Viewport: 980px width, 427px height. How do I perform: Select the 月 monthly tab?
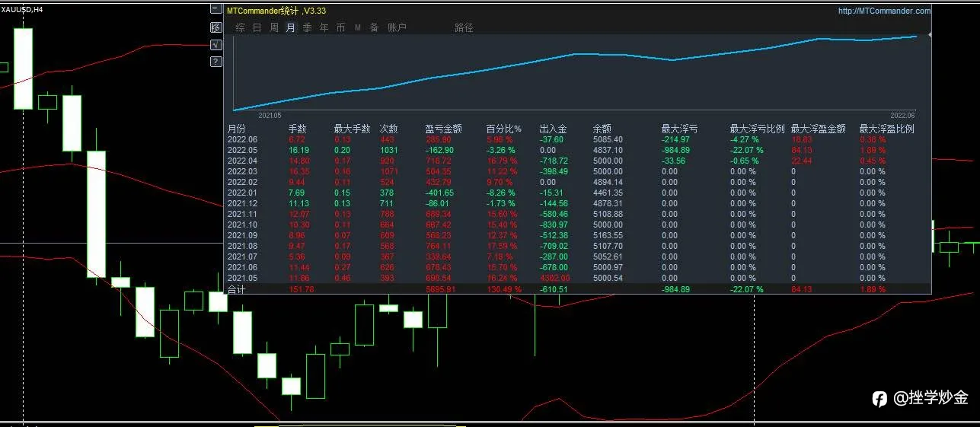pyautogui.click(x=291, y=27)
